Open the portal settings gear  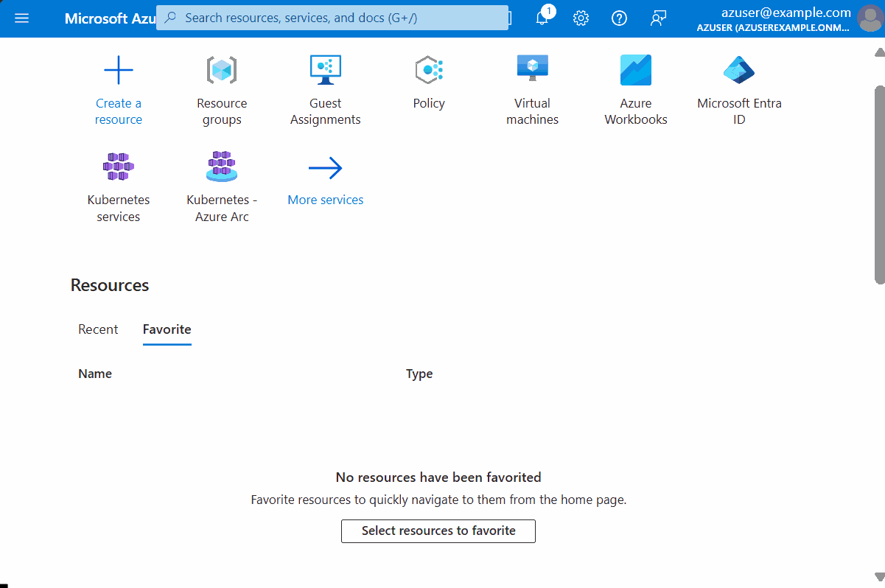[581, 18]
